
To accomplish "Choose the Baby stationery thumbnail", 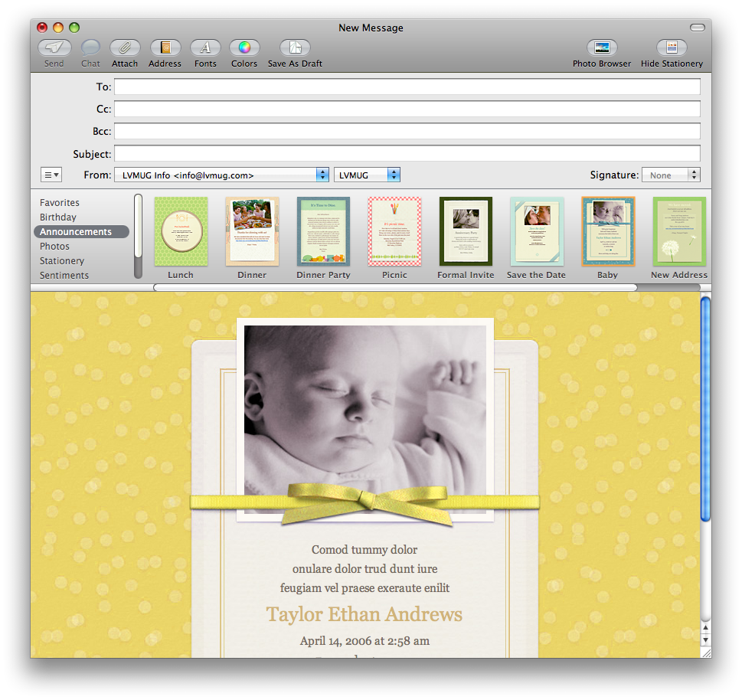I will (x=608, y=231).
